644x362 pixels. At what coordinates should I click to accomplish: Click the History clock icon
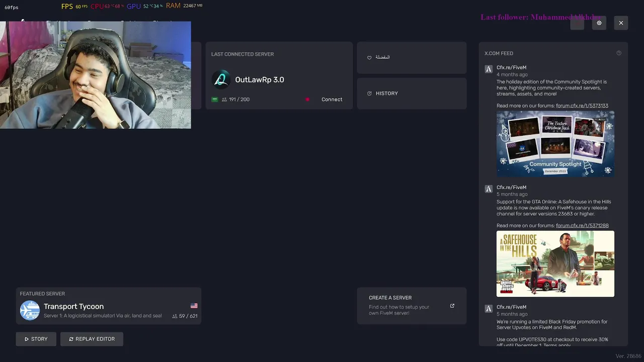[x=369, y=94]
